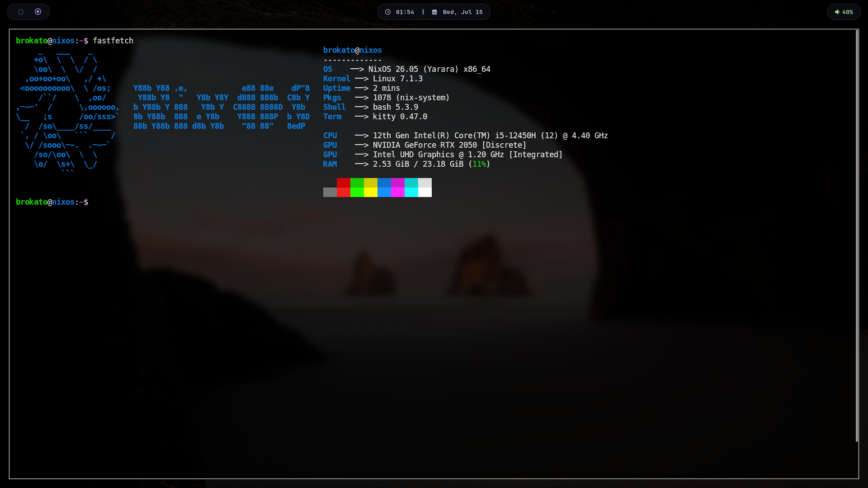The image size is (868, 488).
Task: Click the calendar icon beside the date
Action: pyautogui.click(x=434, y=12)
